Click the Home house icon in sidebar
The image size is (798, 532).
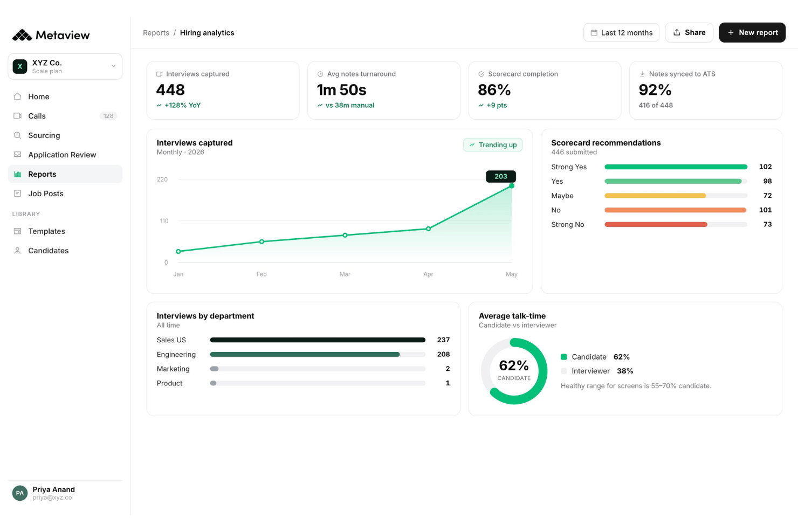point(17,96)
